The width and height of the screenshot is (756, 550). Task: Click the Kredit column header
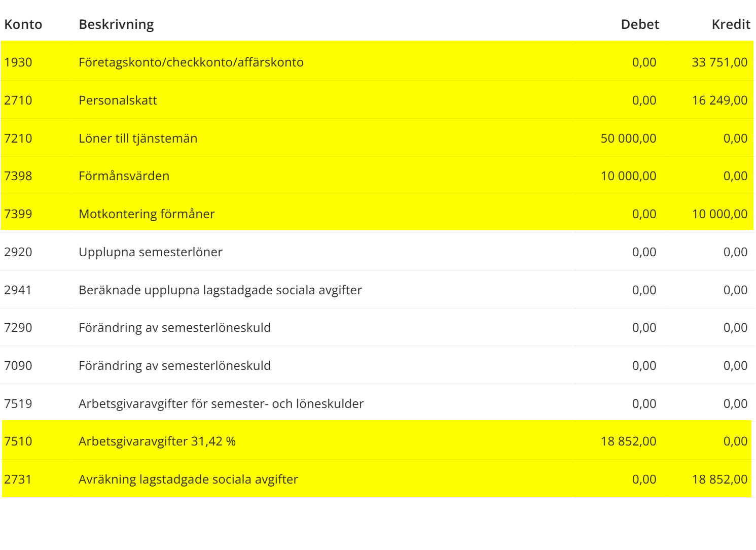731,24
